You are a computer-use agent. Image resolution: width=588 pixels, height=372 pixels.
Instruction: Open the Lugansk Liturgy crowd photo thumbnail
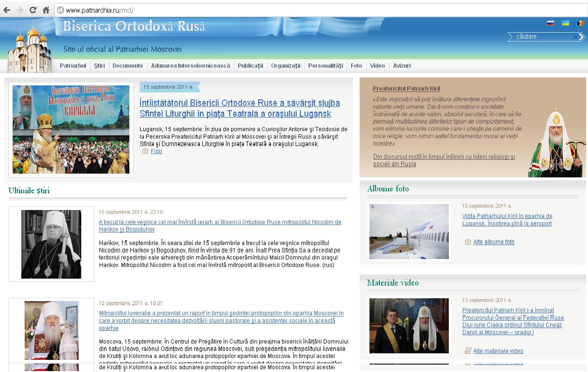(71, 129)
